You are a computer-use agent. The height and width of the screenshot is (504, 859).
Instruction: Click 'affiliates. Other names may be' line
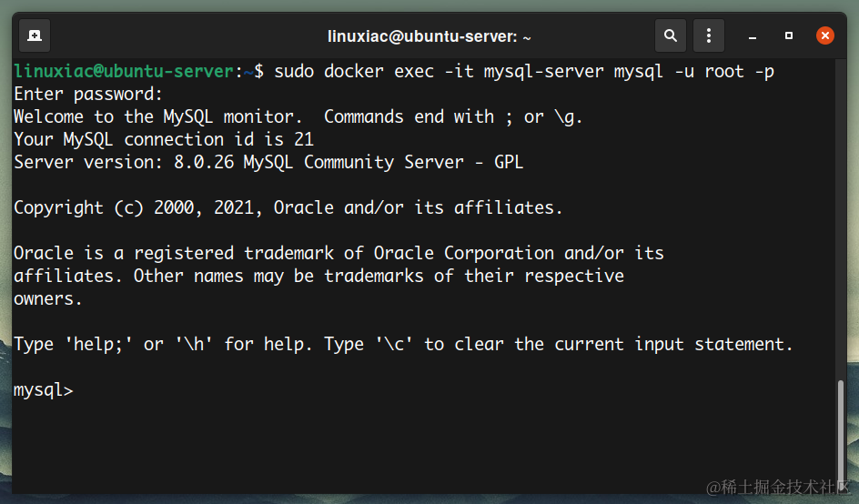click(318, 276)
